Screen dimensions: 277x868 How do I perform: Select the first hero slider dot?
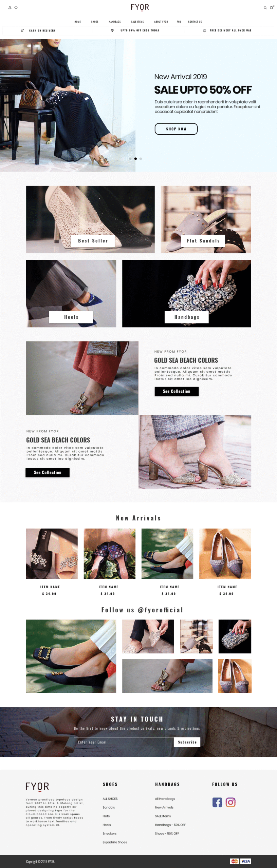tap(130, 158)
